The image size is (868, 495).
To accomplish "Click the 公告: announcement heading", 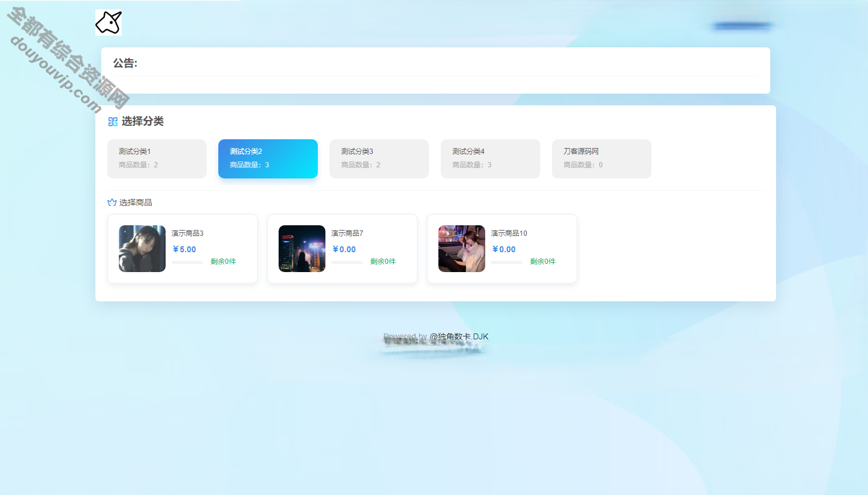I will 125,63.
